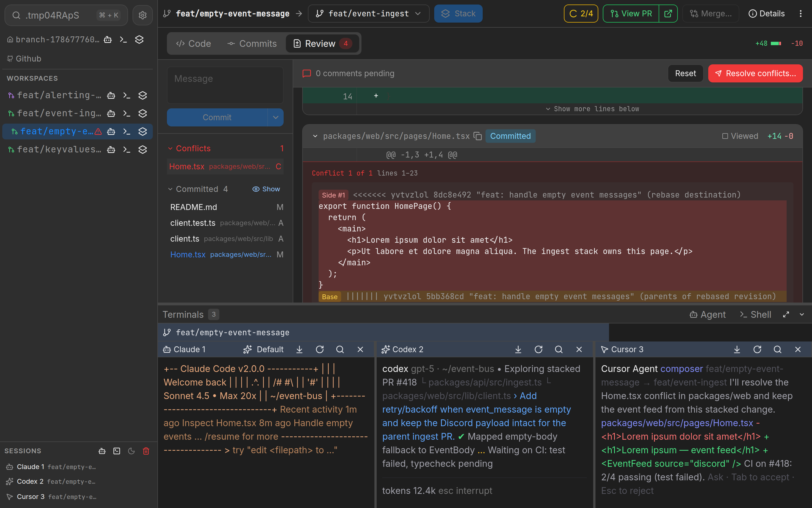Switch to the Code tab

pos(194,43)
